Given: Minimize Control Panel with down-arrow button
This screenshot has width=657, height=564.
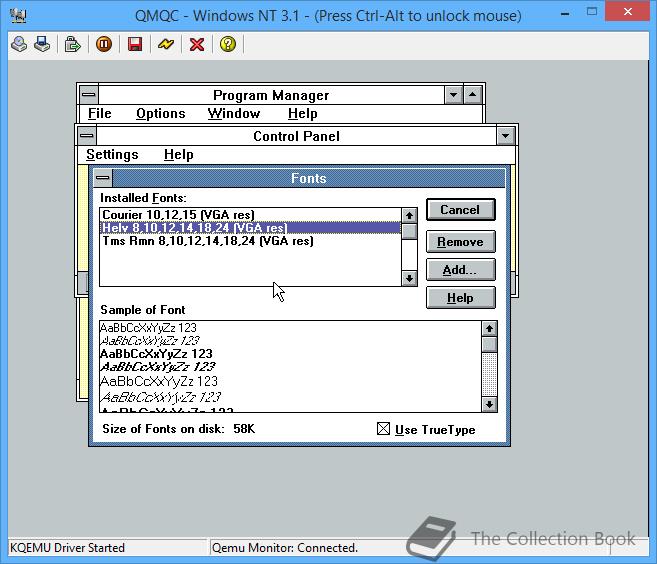Looking at the screenshot, I should click(x=505, y=136).
